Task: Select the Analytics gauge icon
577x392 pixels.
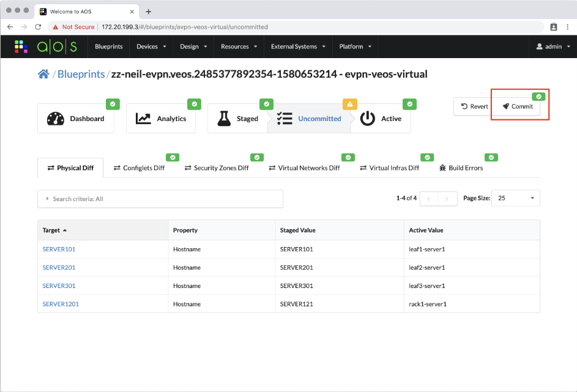Action: (x=142, y=118)
